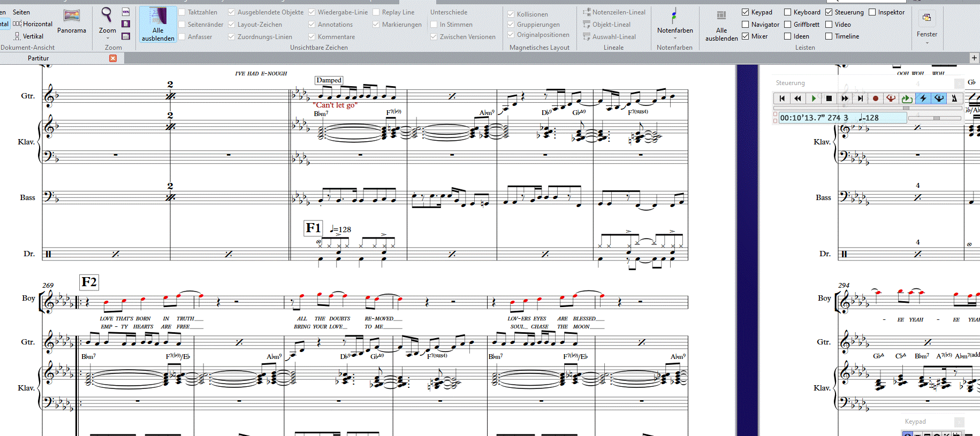
Task: Toggle the Zuordnungs-Linien checkbox
Action: pyautogui.click(x=231, y=37)
